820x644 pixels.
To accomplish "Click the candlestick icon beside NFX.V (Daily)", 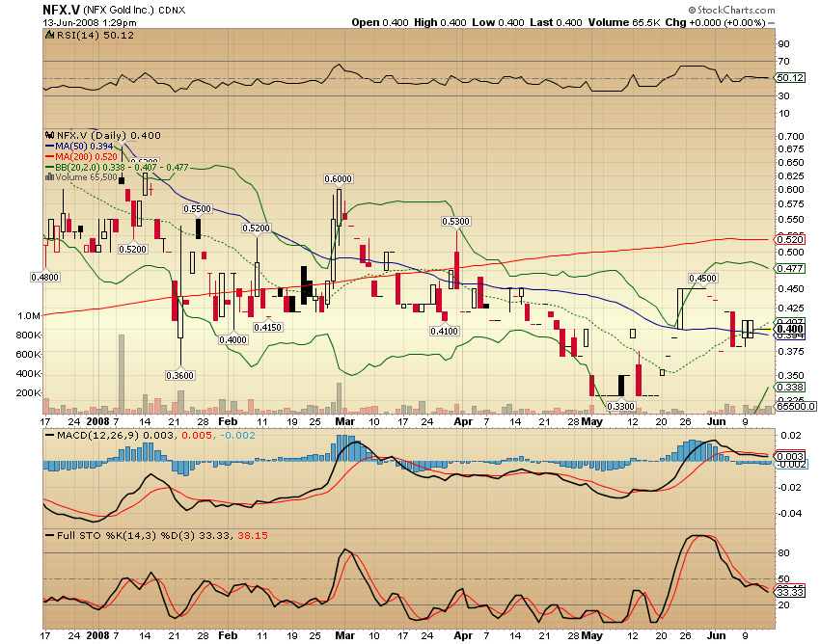I will [50, 134].
